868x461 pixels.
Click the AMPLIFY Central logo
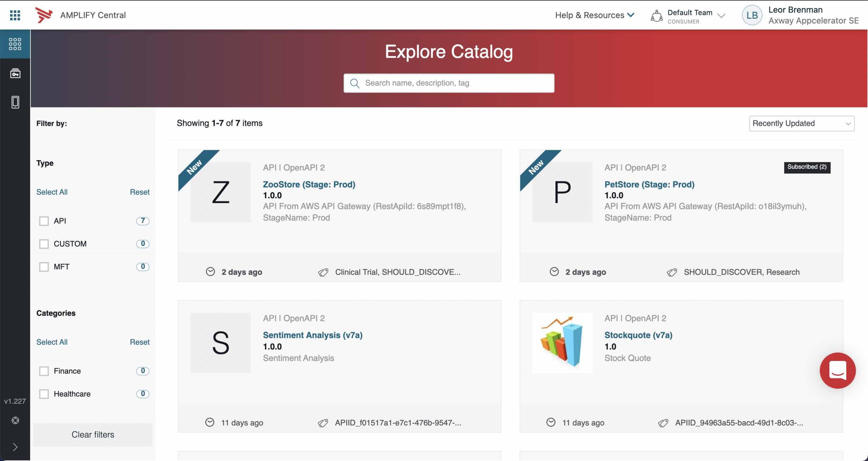tap(44, 15)
